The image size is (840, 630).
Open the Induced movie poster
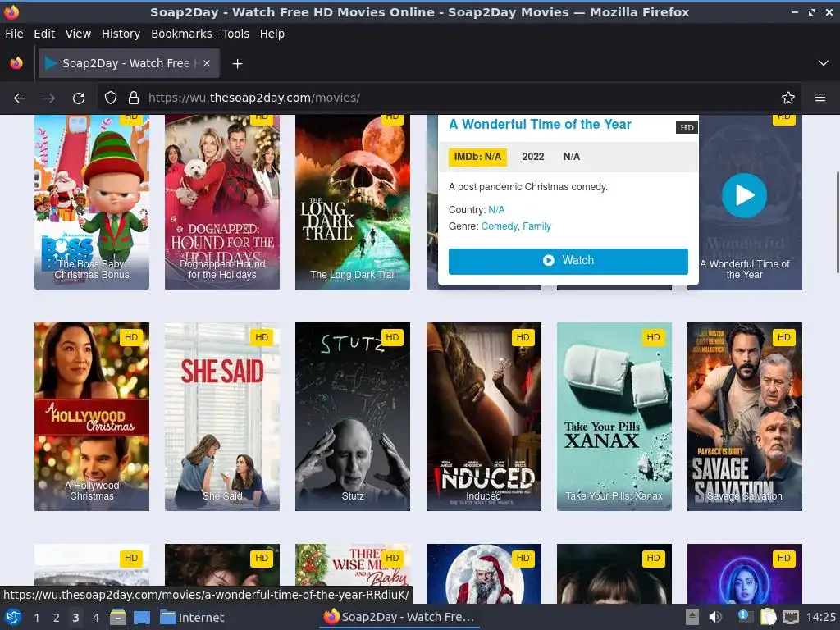484,416
